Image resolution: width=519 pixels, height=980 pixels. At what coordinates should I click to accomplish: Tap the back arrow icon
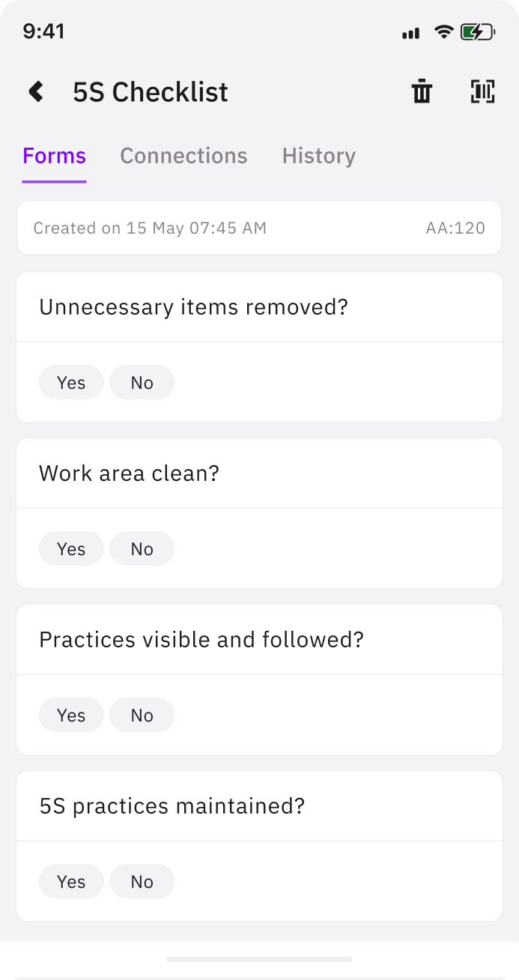point(35,91)
